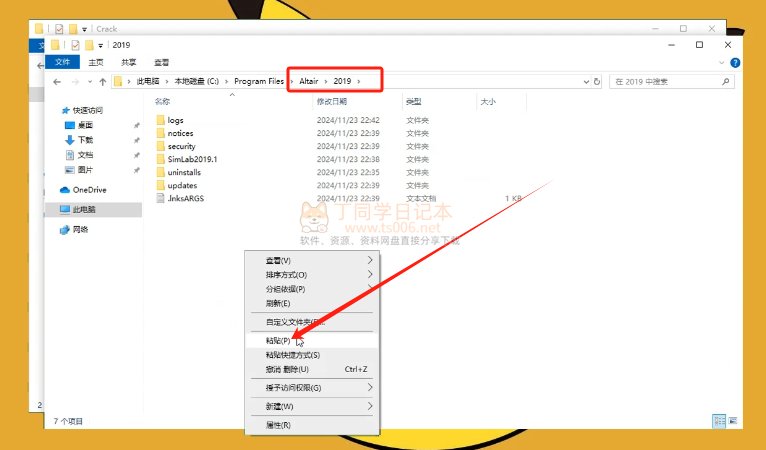Open quick access toolbar customize dropdown
The height and width of the screenshot is (450, 766).
tap(101, 45)
